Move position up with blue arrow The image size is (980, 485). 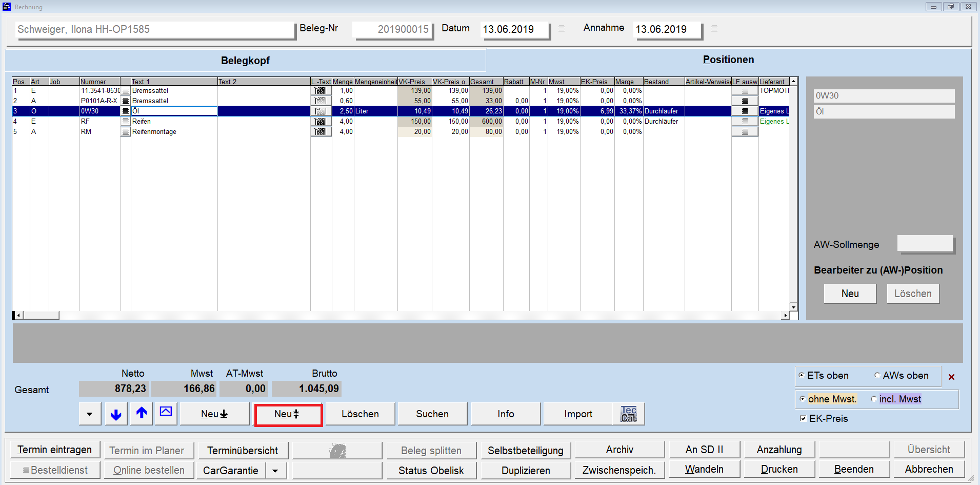(142, 414)
